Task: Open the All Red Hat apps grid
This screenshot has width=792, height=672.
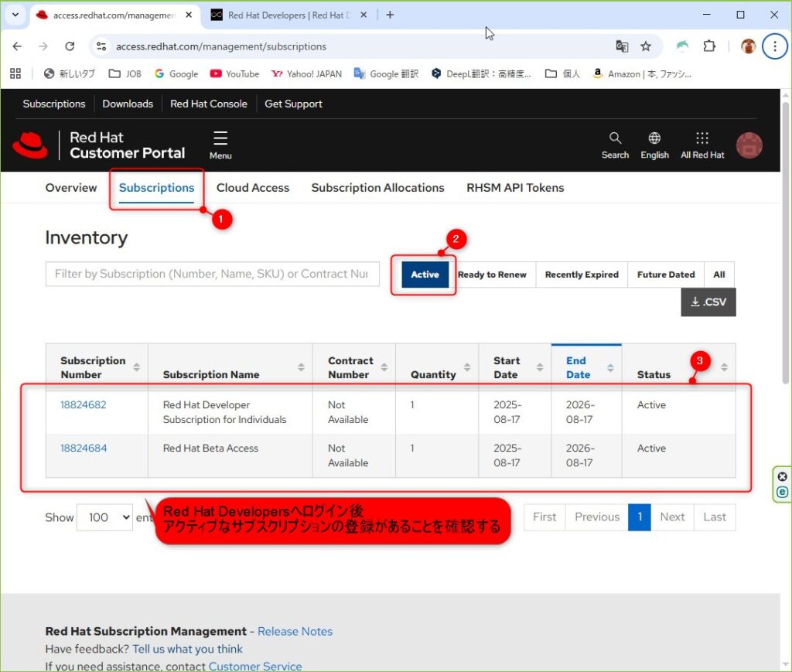Action: pyautogui.click(x=702, y=145)
